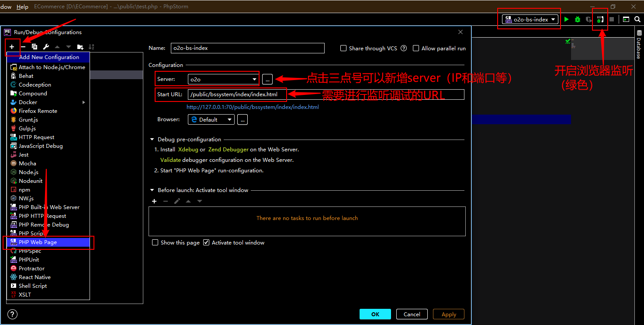Open edit templates wrench icon
Screen dimensions: 644x325
46,47
